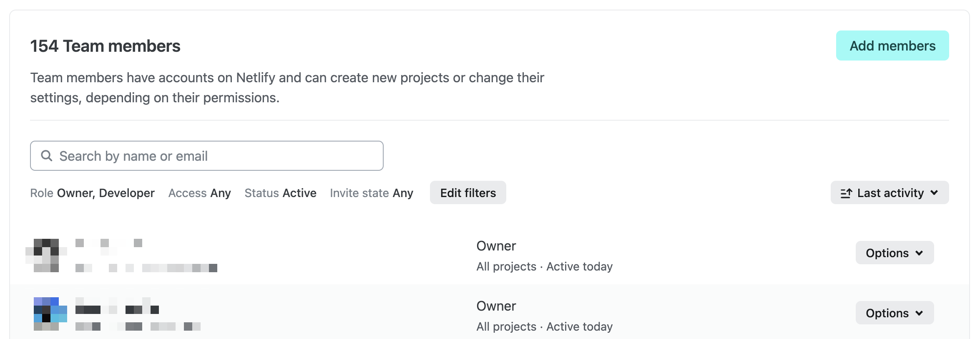Click the magnifying glass search icon
The height and width of the screenshot is (339, 980).
tap(47, 155)
